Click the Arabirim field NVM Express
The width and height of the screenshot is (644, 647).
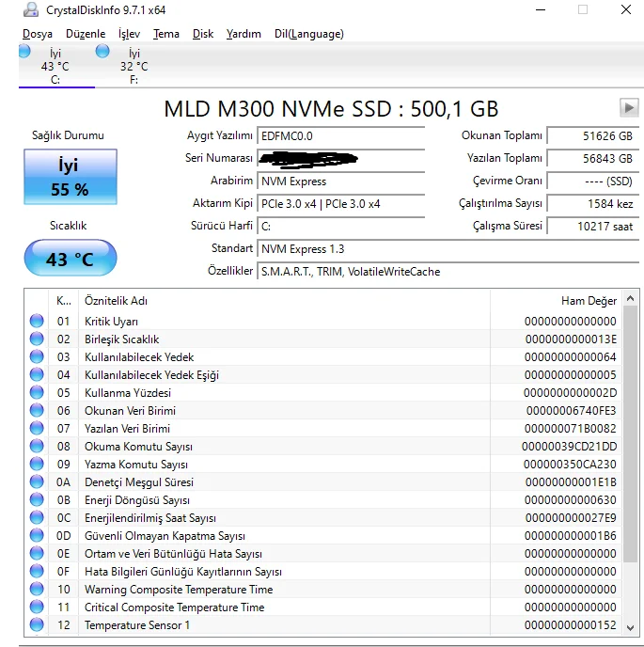click(x=340, y=181)
